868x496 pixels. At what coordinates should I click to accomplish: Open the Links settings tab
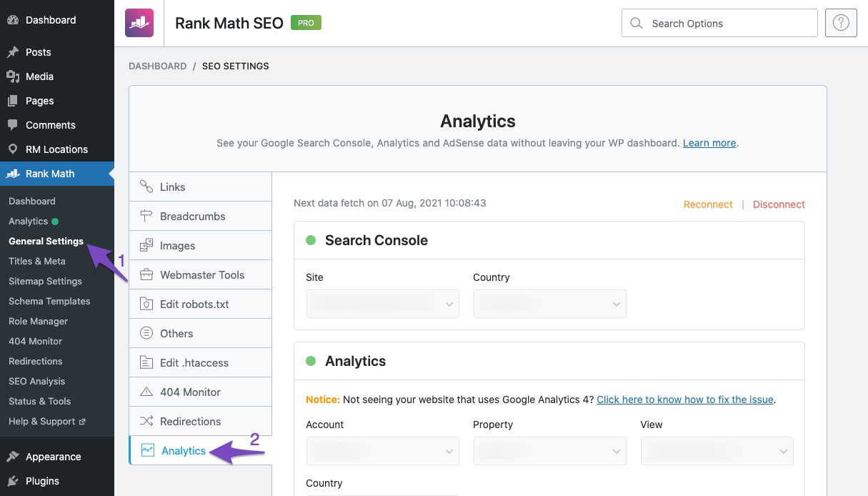(x=172, y=187)
